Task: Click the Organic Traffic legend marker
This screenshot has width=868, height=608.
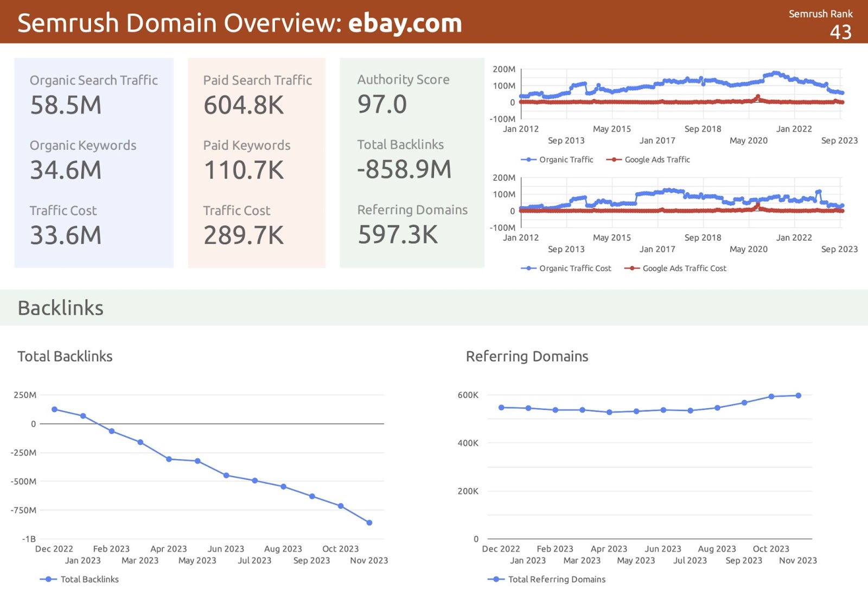Action: coord(528,160)
